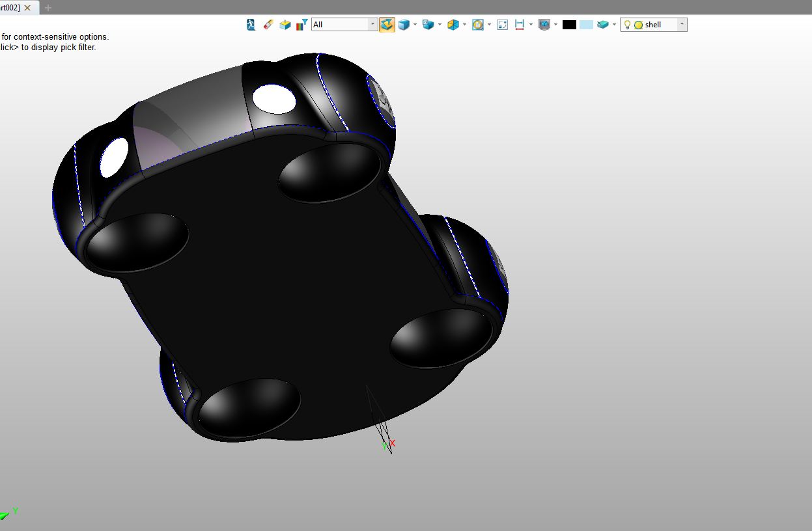Screen dimensions: 812x531
Task: Add a new tab with plus button
Action: click(x=48, y=8)
